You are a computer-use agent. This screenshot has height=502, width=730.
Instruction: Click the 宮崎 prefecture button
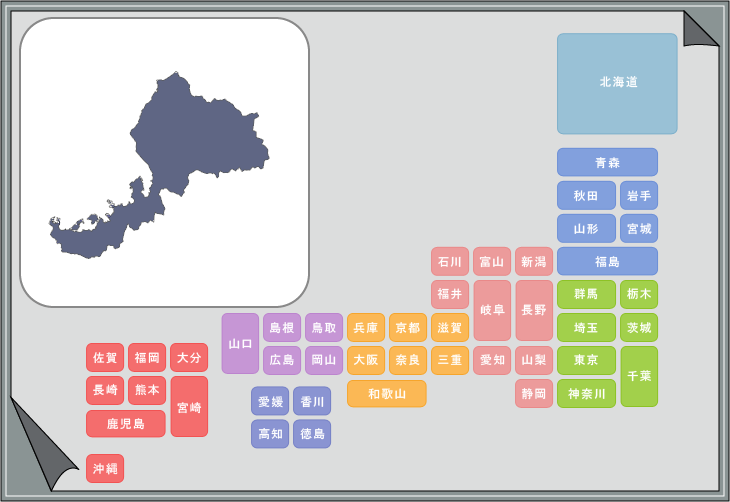pyautogui.click(x=189, y=407)
